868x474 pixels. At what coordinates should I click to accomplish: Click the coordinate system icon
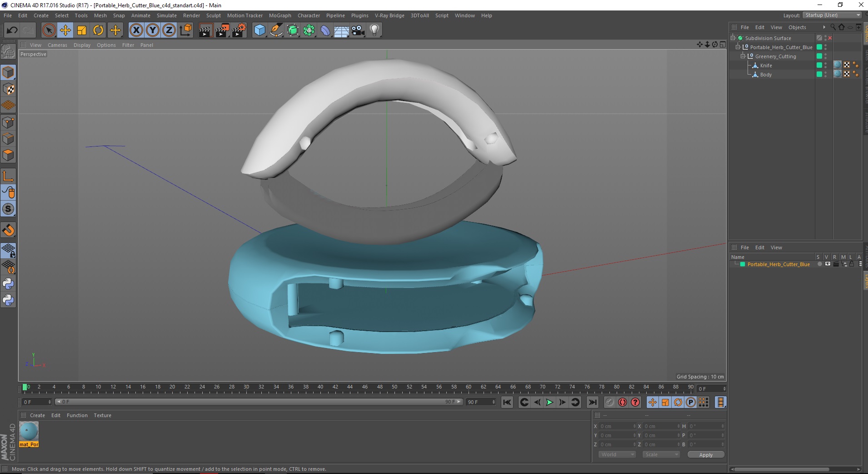185,30
